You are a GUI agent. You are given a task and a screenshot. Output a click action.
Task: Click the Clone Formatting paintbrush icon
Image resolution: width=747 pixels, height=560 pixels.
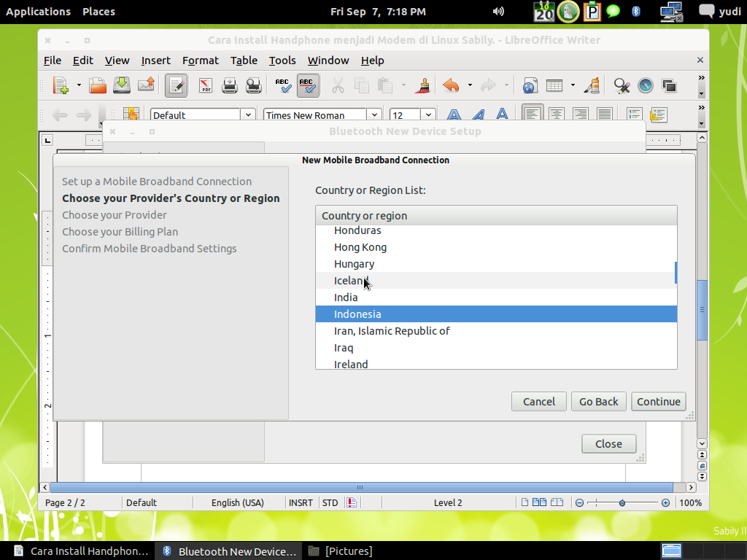coord(422,86)
